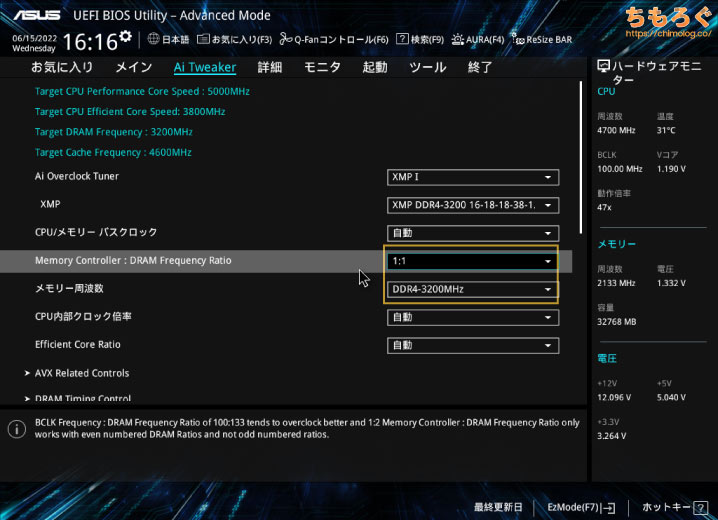Click the Q-Fanコントロール(F6) label
Screen dimensions: 718x520
(x=341, y=39)
